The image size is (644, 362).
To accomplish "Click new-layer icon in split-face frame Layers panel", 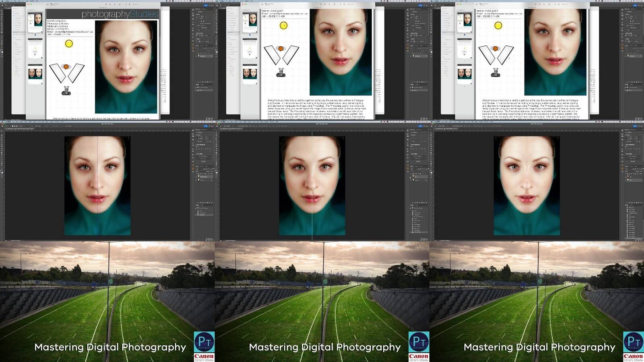I will point(210,202).
